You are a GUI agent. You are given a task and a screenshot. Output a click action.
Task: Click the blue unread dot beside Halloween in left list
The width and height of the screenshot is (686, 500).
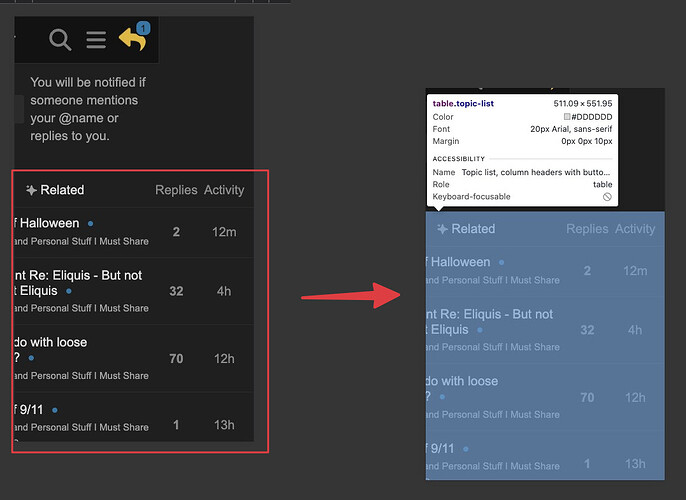click(91, 224)
